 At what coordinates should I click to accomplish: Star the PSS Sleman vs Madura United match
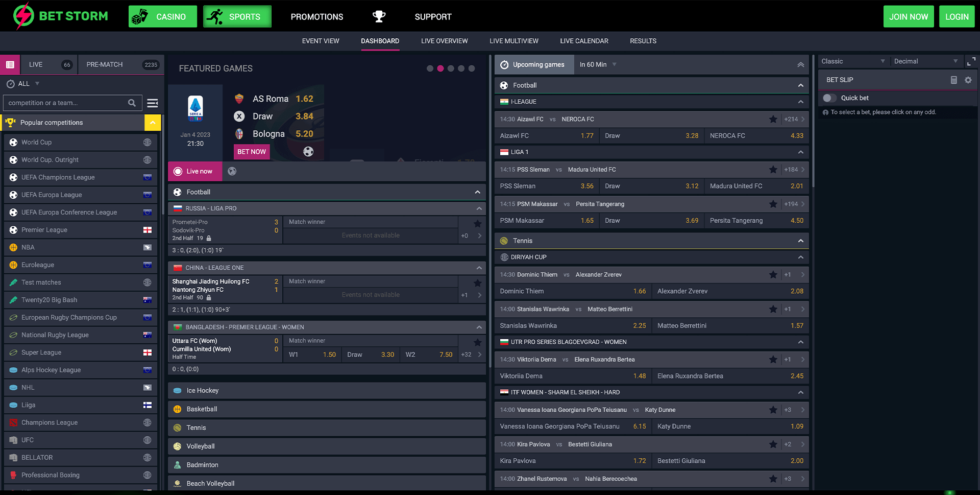pyautogui.click(x=773, y=170)
